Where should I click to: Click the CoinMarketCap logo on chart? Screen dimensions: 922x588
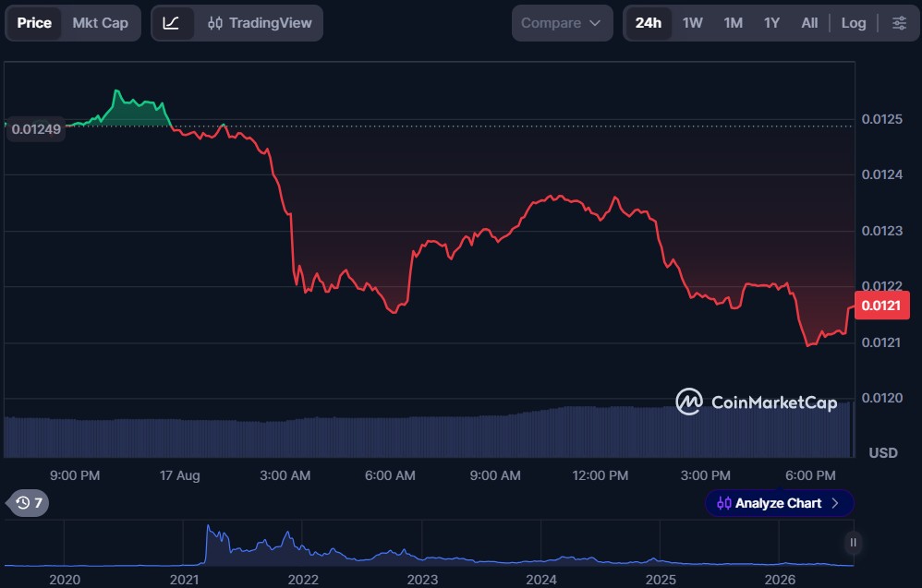coord(757,402)
